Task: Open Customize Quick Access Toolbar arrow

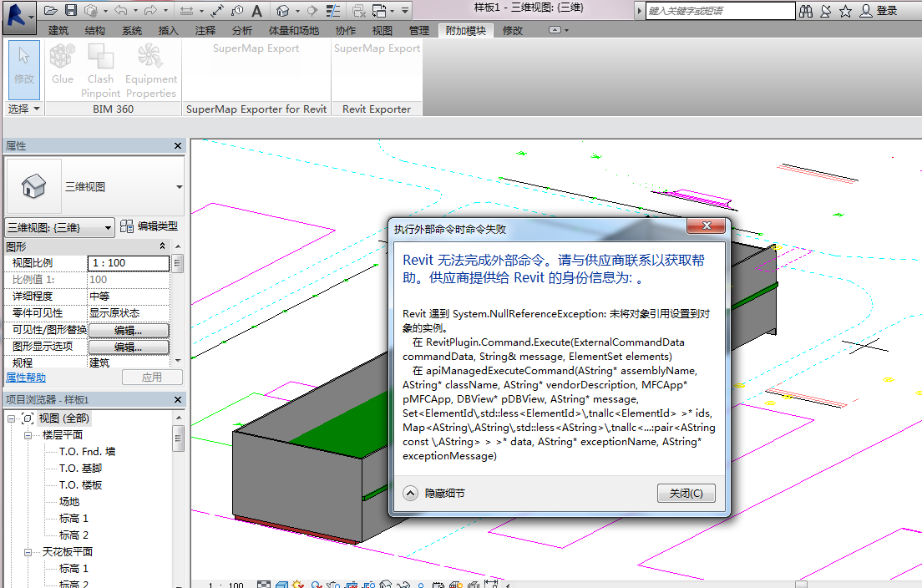Action: coord(405,11)
